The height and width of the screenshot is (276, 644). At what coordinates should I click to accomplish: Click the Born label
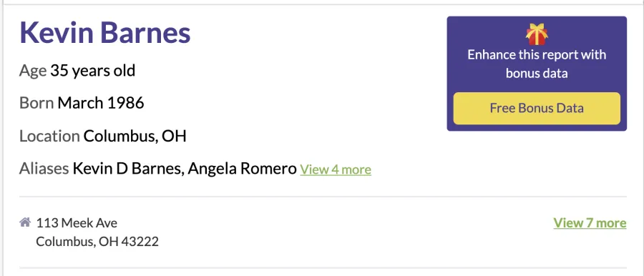pos(36,103)
